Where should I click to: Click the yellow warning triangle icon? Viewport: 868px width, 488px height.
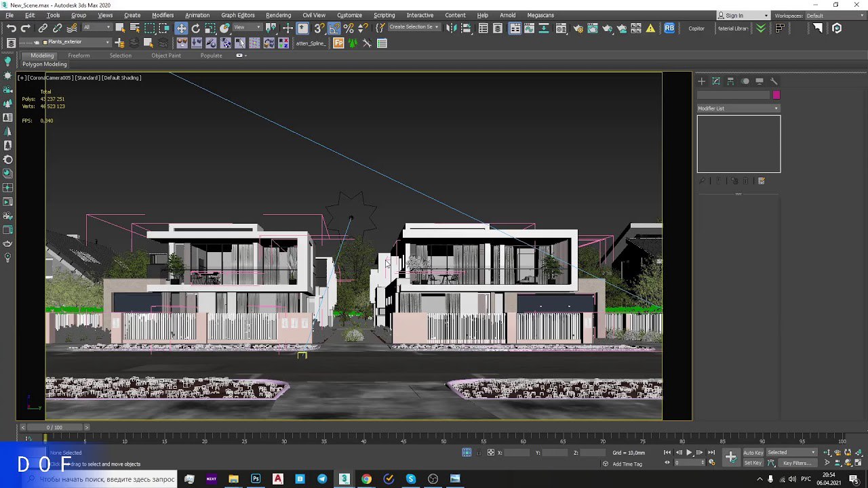click(x=650, y=28)
